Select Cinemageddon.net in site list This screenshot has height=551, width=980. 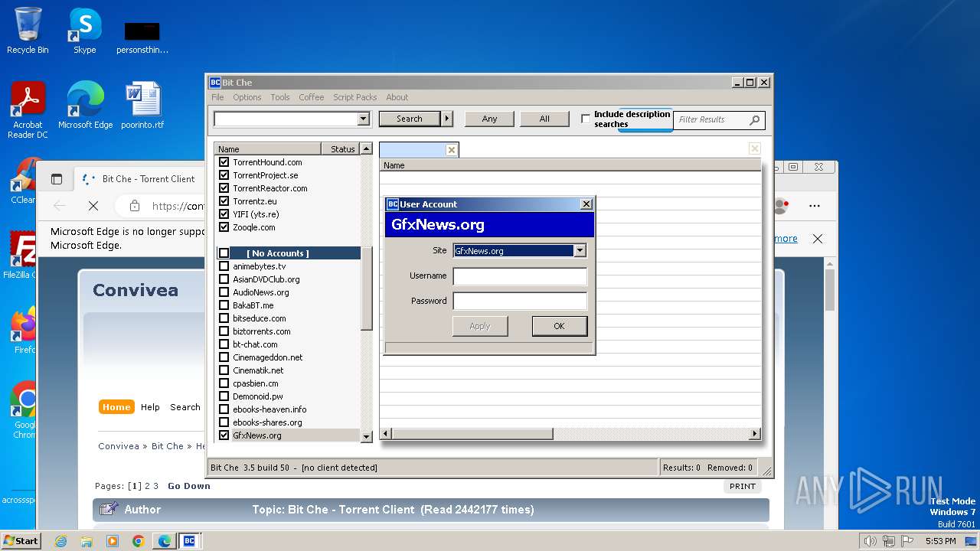click(268, 357)
